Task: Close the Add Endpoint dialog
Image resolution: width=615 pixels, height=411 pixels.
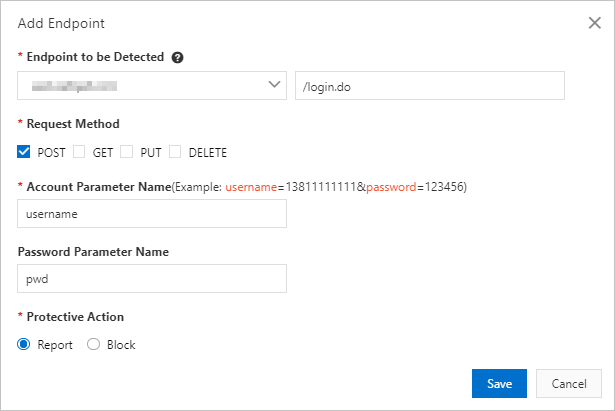Action: tap(595, 23)
